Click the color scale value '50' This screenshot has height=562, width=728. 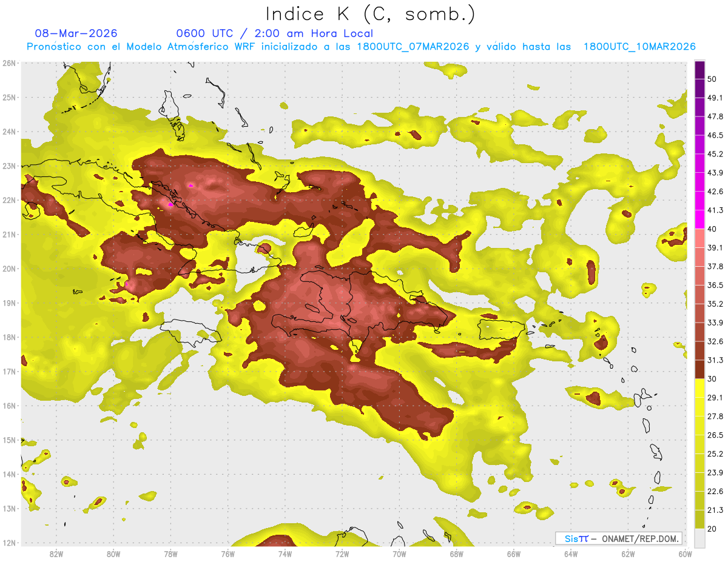(712, 79)
